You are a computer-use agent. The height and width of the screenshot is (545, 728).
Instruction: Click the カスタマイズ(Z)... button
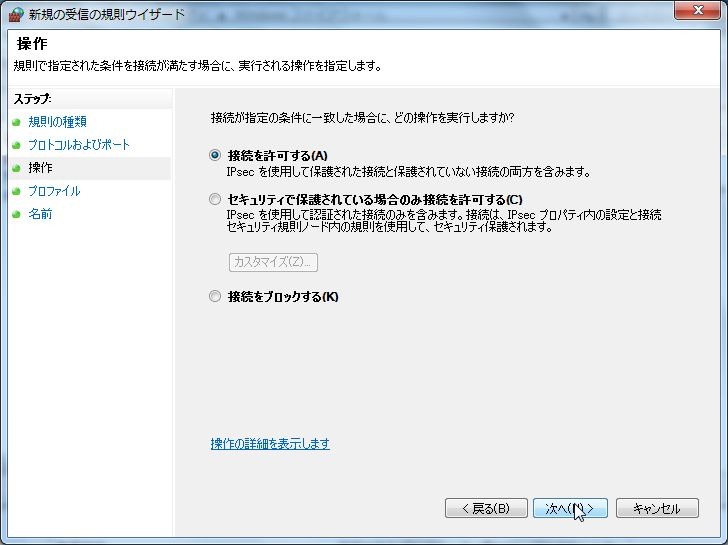click(273, 262)
